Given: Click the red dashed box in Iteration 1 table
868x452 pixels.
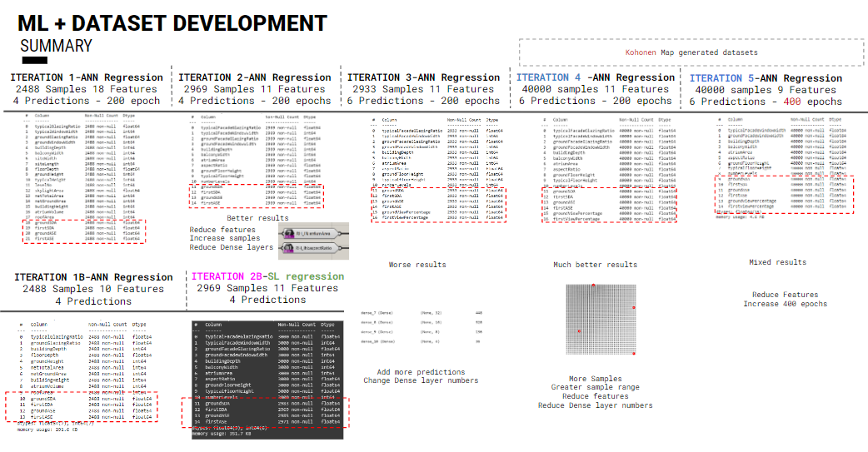Looking at the screenshot, I should tap(85, 231).
